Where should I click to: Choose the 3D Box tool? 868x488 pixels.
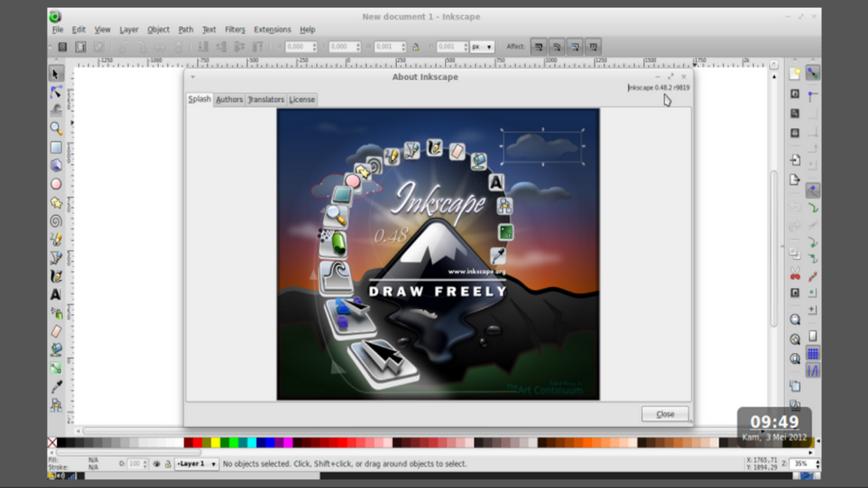click(56, 165)
